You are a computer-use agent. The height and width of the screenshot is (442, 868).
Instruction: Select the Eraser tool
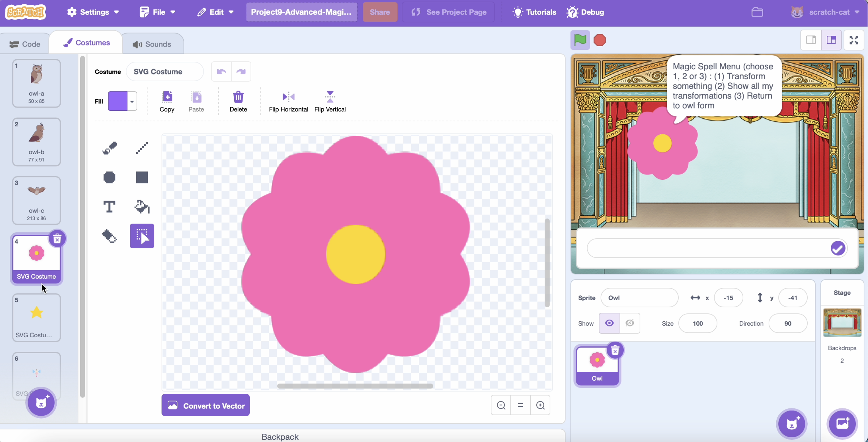coord(109,236)
